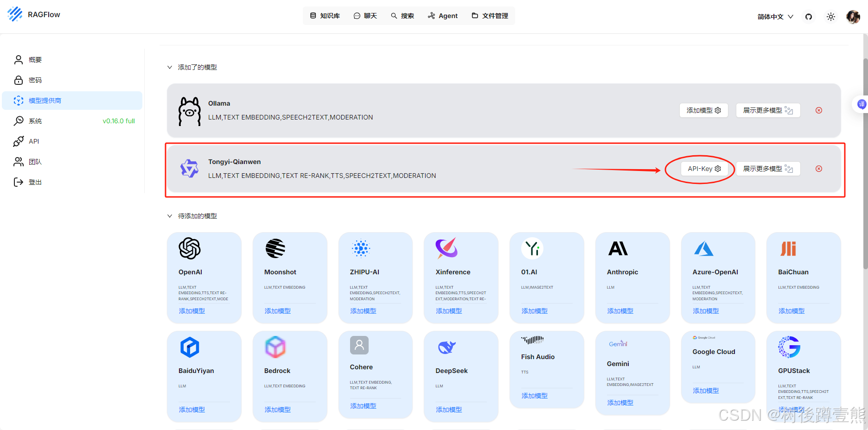
Task: Click 添加模型 under BaiChuan
Action: coord(791,311)
